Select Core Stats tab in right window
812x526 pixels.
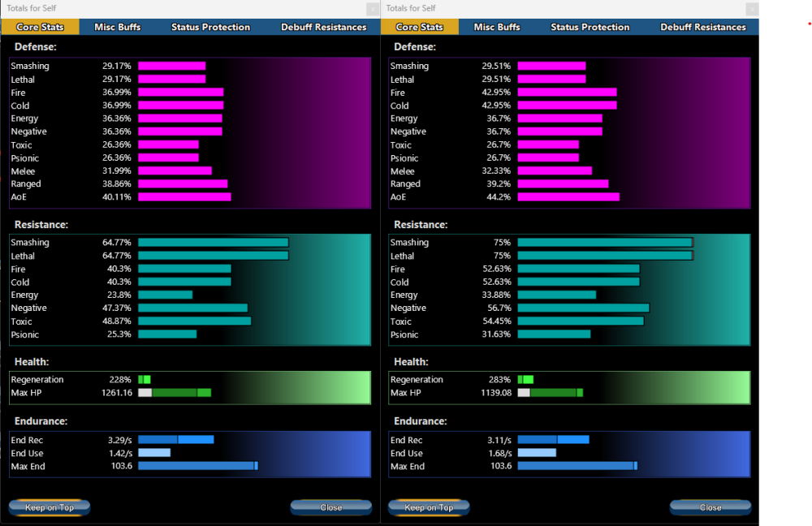point(419,27)
